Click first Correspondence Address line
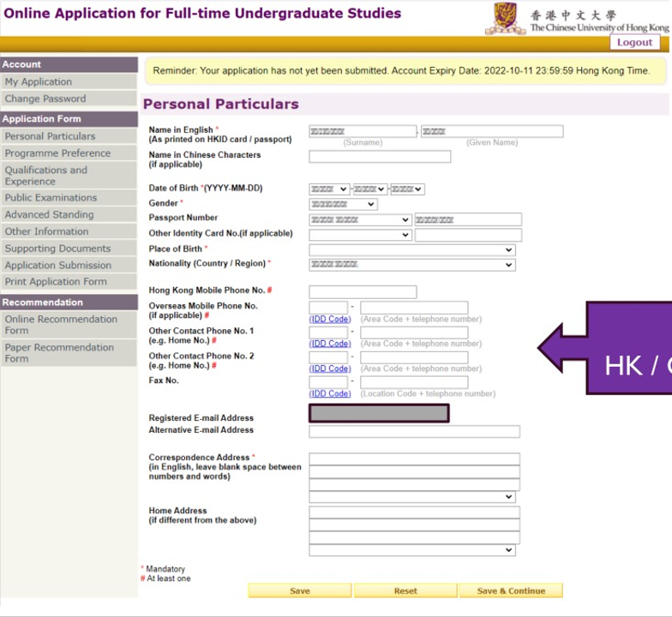 pos(414,459)
